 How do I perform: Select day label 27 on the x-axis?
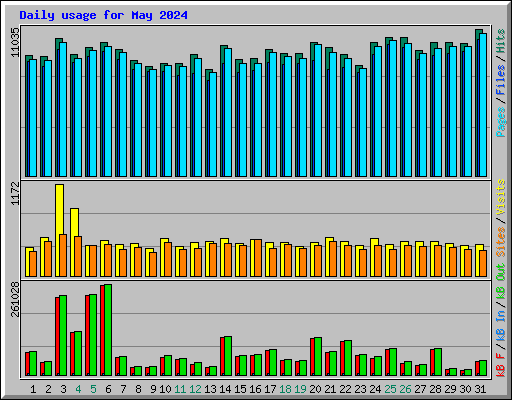[x=420, y=389]
